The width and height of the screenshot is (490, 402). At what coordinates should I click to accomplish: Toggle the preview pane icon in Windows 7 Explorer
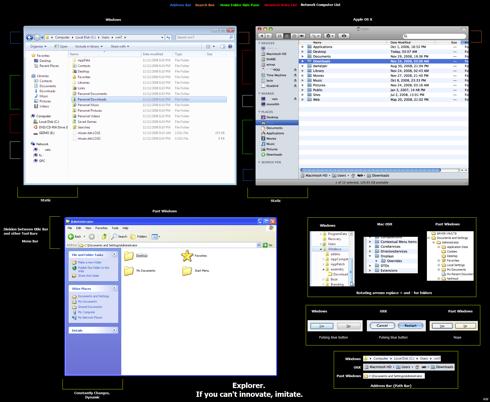point(222,46)
